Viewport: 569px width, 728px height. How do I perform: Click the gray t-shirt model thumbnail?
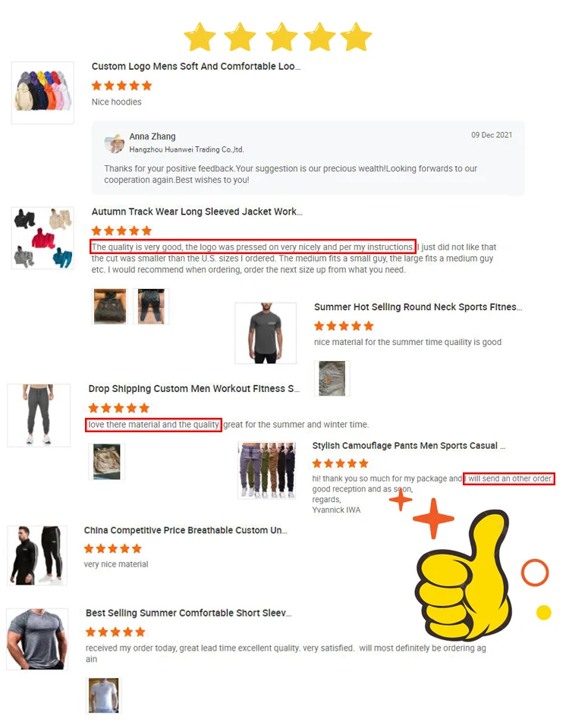pyautogui.click(x=266, y=333)
